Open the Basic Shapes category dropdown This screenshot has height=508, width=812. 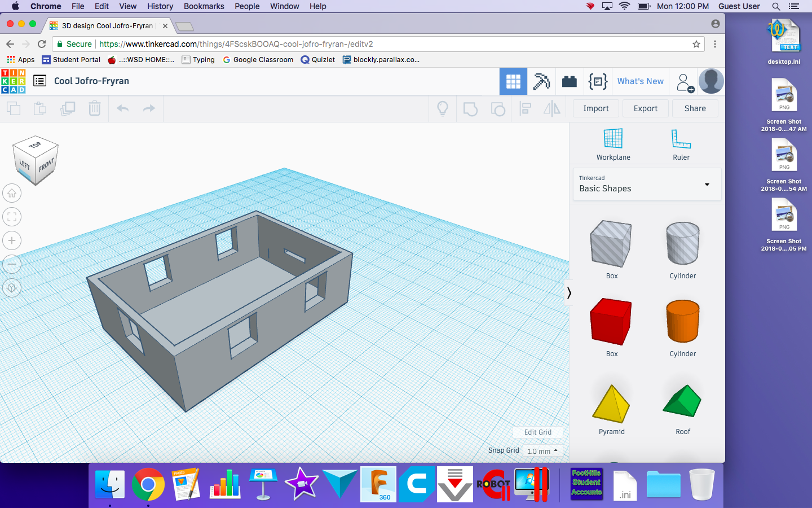point(647,184)
